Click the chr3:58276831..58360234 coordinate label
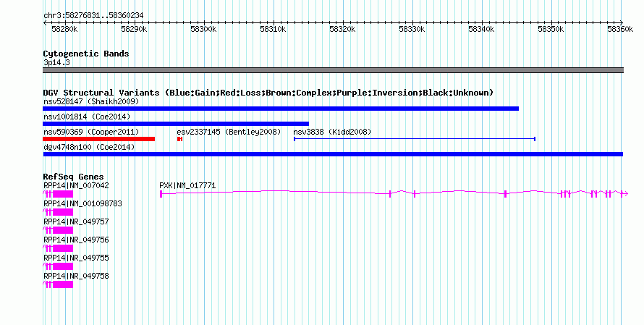Viewport: 644px width, 325px height. click(93, 16)
